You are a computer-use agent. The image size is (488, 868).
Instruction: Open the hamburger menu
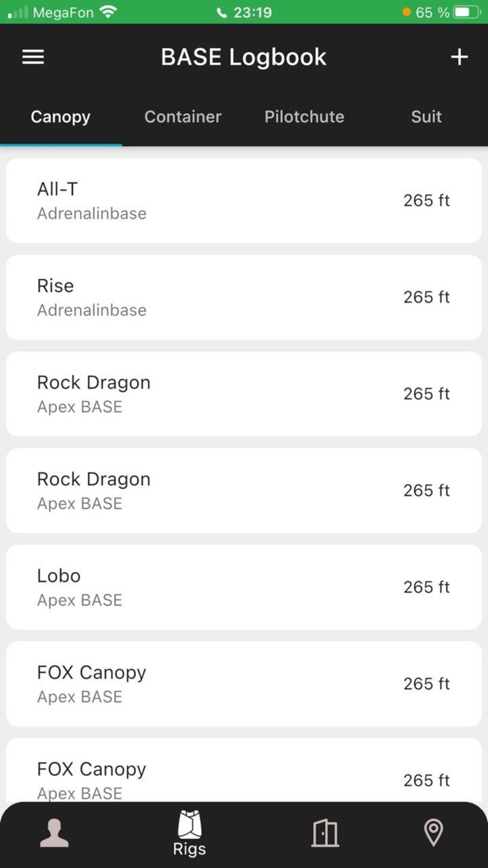click(x=32, y=57)
